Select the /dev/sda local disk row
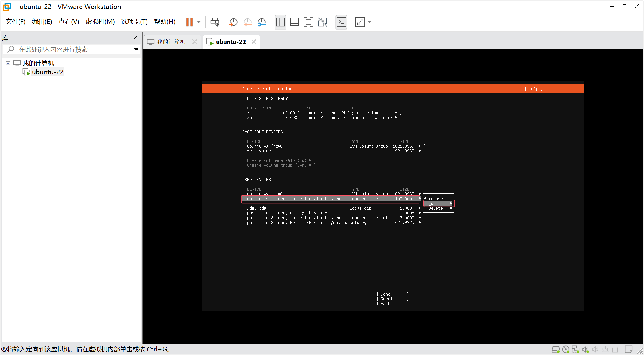Image resolution: width=644 pixels, height=355 pixels. pos(332,208)
